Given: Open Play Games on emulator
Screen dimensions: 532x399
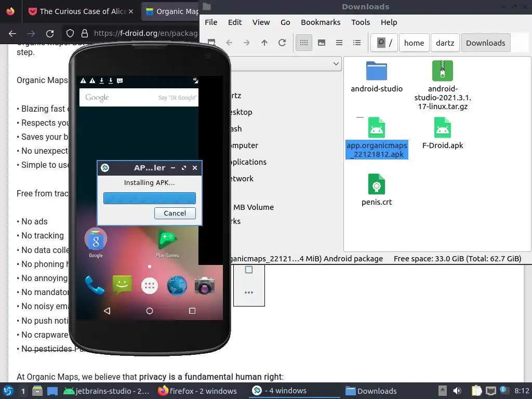Looking at the screenshot, I should pyautogui.click(x=167, y=244).
